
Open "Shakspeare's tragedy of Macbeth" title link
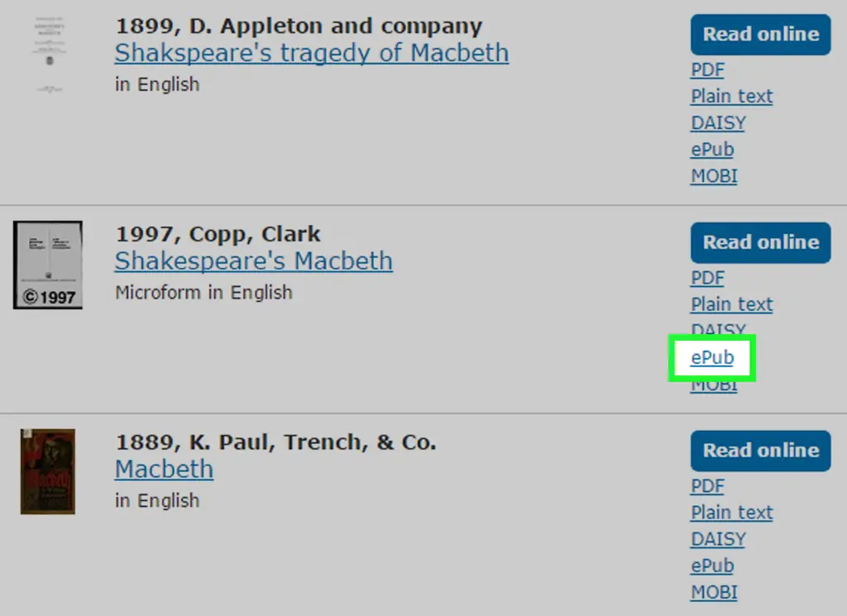coord(312,53)
